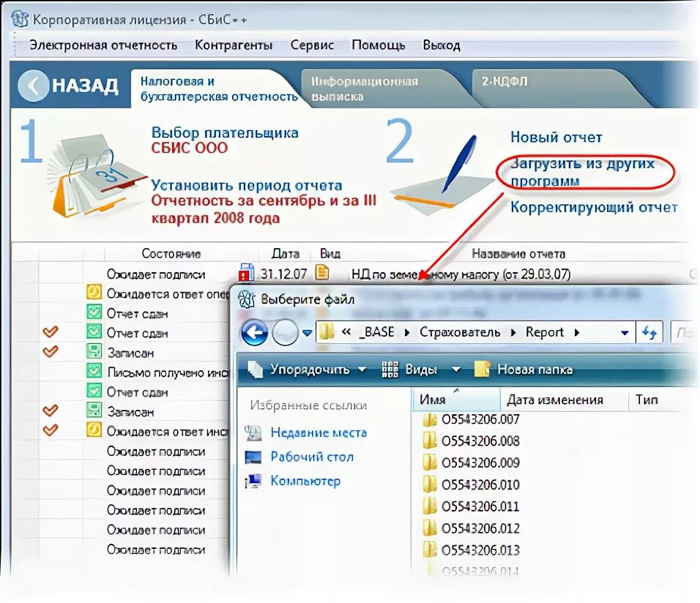Select folder name O5543206.009

480,462
